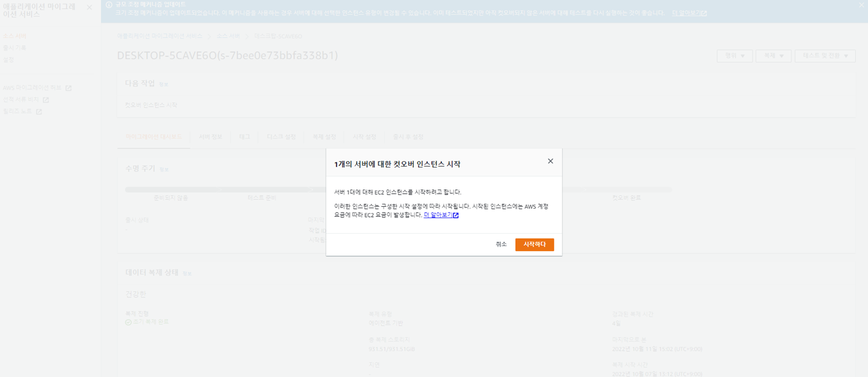Click the 테스트 준비 lifecycle step label
Screen dimensions: 868x377
click(262, 198)
